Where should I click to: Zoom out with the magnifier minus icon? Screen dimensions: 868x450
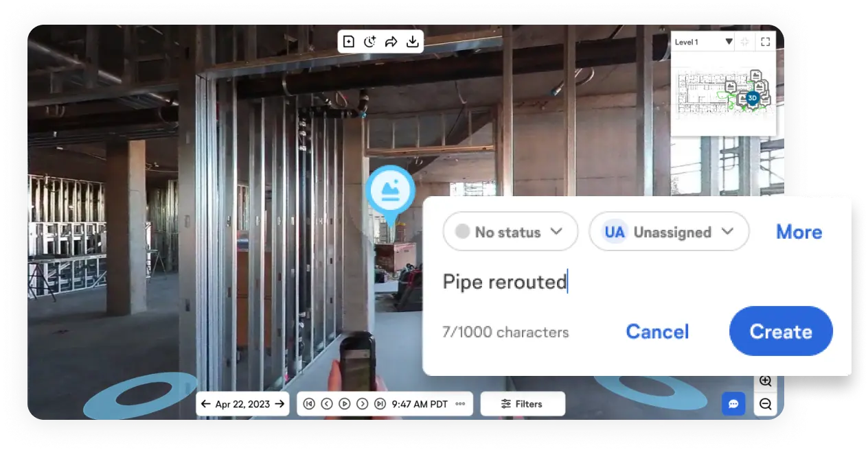click(766, 404)
